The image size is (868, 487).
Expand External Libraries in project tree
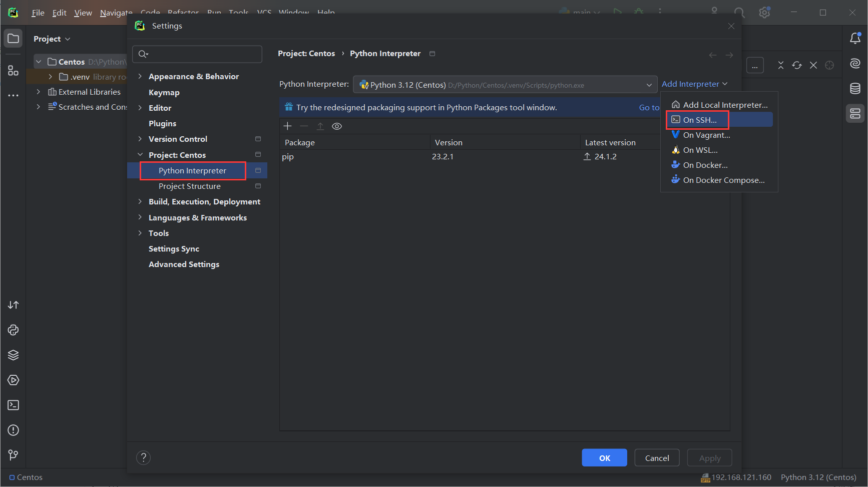(x=39, y=92)
